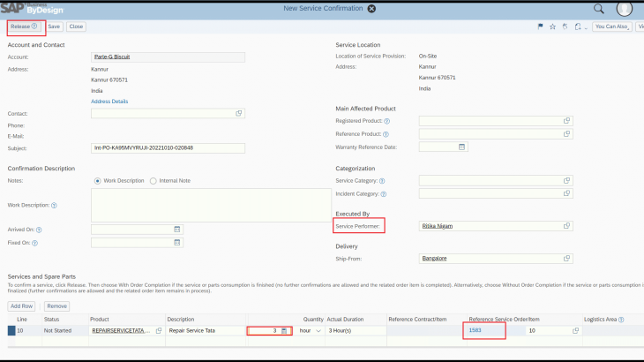Add to favorites with star icon
The width and height of the screenshot is (644, 362).
click(x=552, y=26)
